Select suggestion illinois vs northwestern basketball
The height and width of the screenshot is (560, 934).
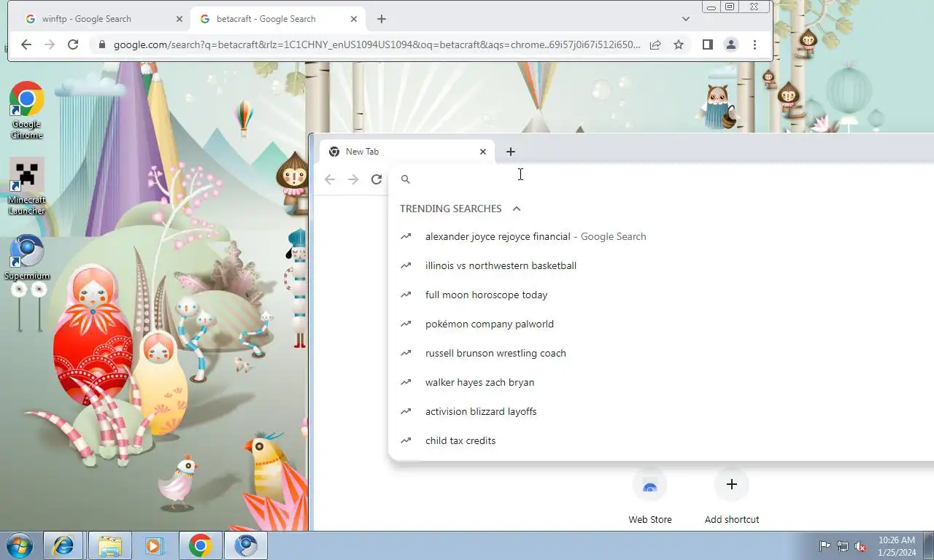tap(661, 265)
